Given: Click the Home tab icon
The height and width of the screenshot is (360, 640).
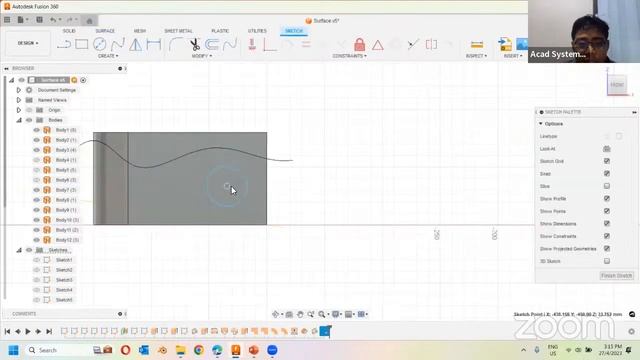Looking at the screenshot, I should [89, 20].
